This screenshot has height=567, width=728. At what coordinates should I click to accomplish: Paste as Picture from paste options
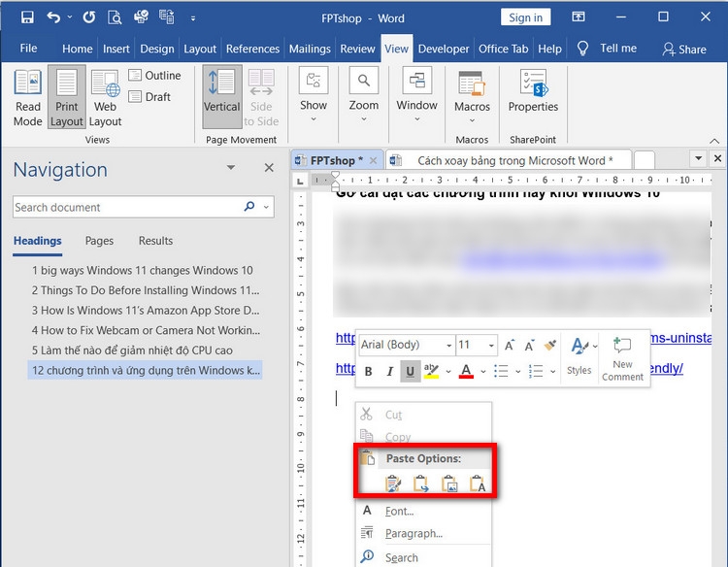449,484
